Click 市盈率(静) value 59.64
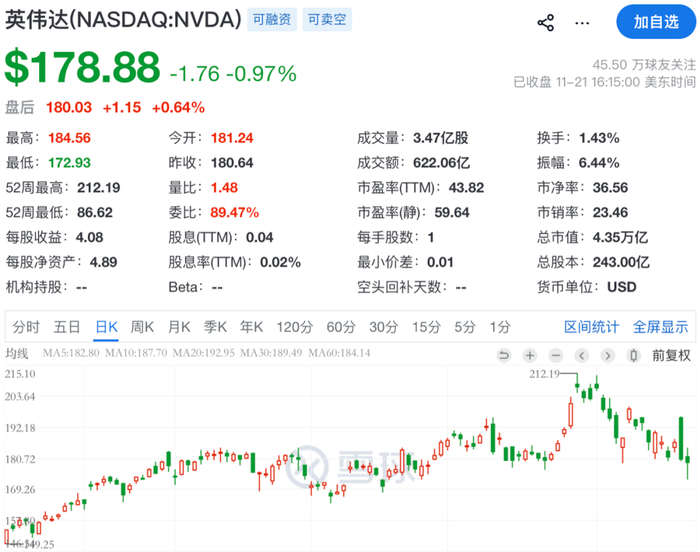 click(x=452, y=213)
